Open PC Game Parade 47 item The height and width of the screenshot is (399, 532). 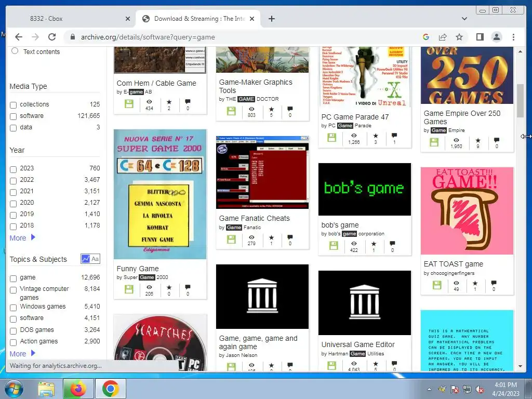[355, 117]
